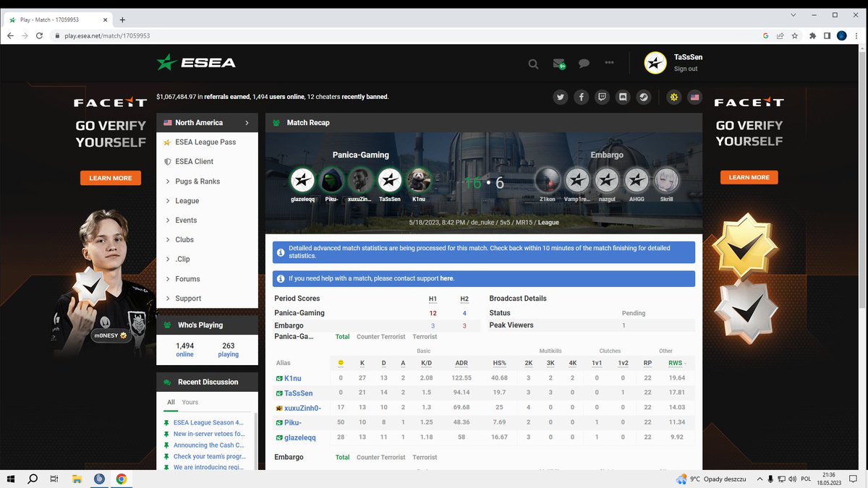Switch to Yours tab in Recent Discussion

click(x=190, y=402)
